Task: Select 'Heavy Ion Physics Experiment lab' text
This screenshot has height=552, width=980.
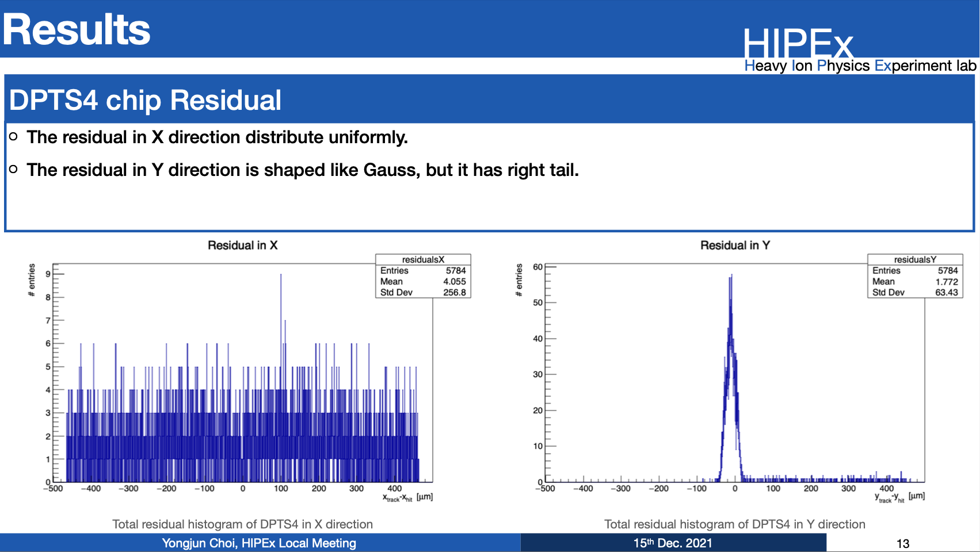Action: (860, 66)
